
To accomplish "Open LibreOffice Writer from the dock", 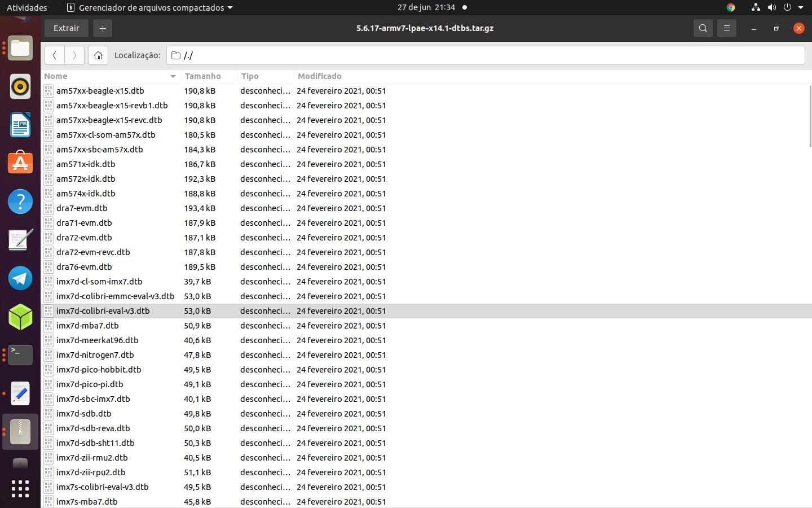I will click(20, 125).
